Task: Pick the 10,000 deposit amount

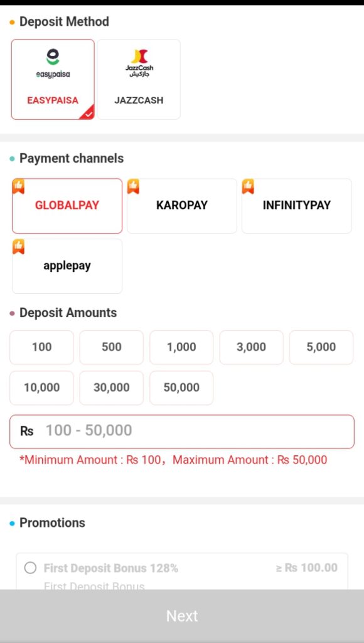Action: click(42, 388)
